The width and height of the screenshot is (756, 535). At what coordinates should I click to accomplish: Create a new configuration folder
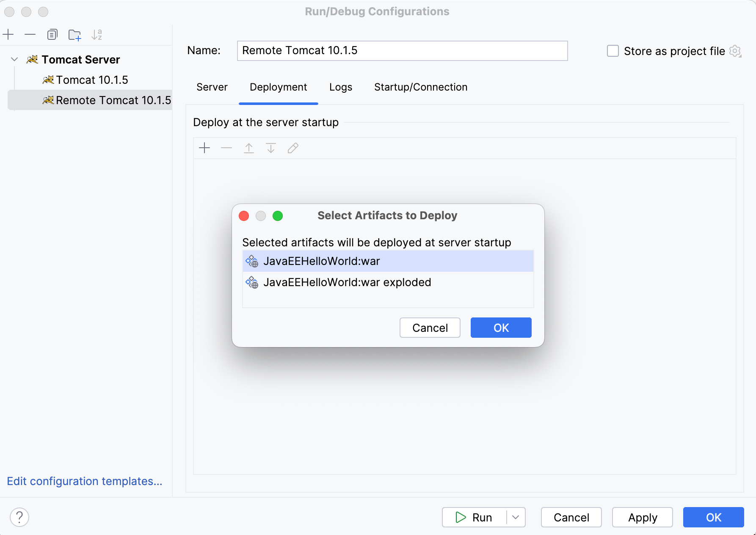coord(74,34)
